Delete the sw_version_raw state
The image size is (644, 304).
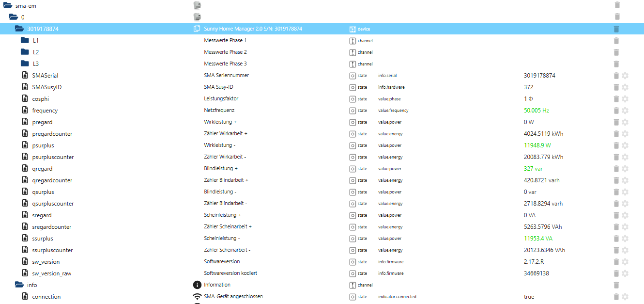coord(616,273)
